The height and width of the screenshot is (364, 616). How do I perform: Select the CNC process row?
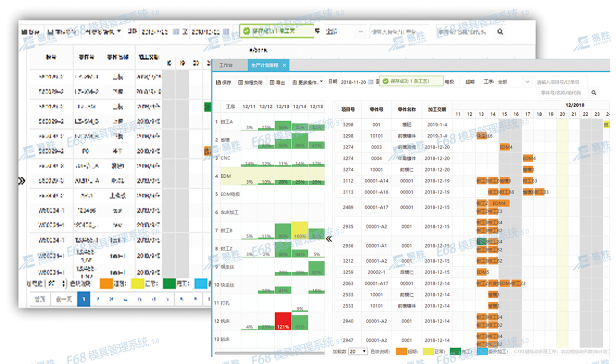[x=269, y=158]
